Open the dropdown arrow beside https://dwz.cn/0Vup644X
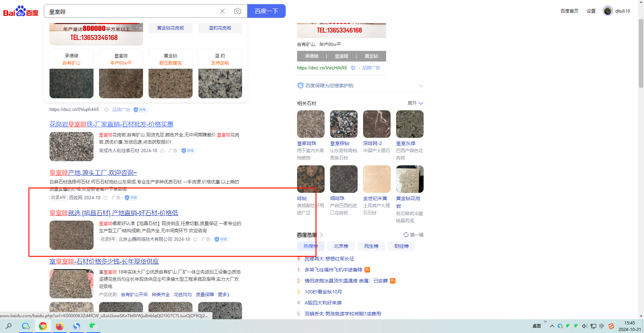This screenshot has height=333, width=644. tap(107, 110)
